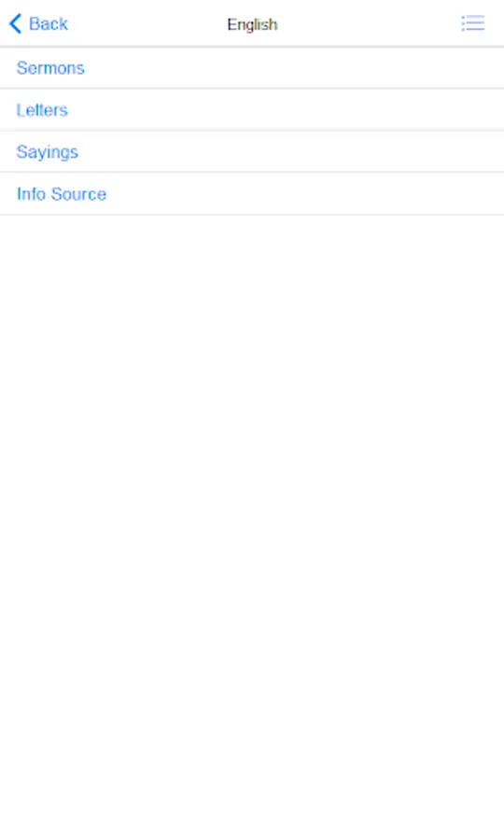The width and height of the screenshot is (504, 840).
Task: Tap the blue back chevron arrow
Action: coord(16,23)
